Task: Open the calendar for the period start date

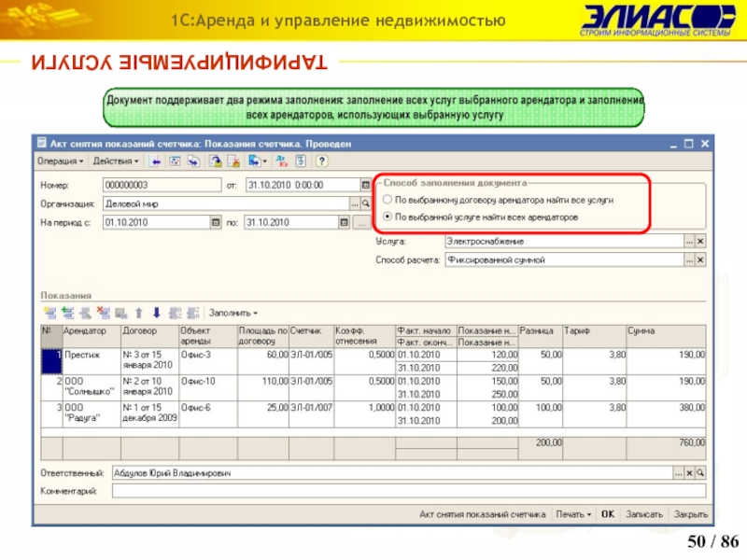Action: 216,222
